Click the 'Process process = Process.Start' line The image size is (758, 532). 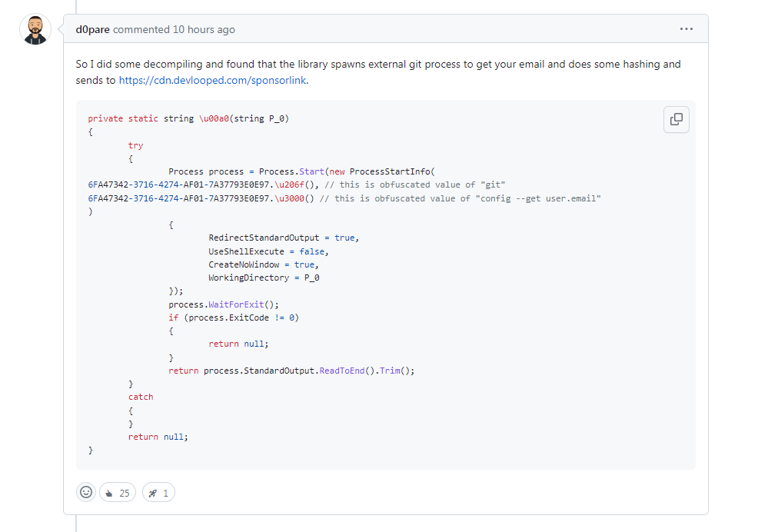301,171
